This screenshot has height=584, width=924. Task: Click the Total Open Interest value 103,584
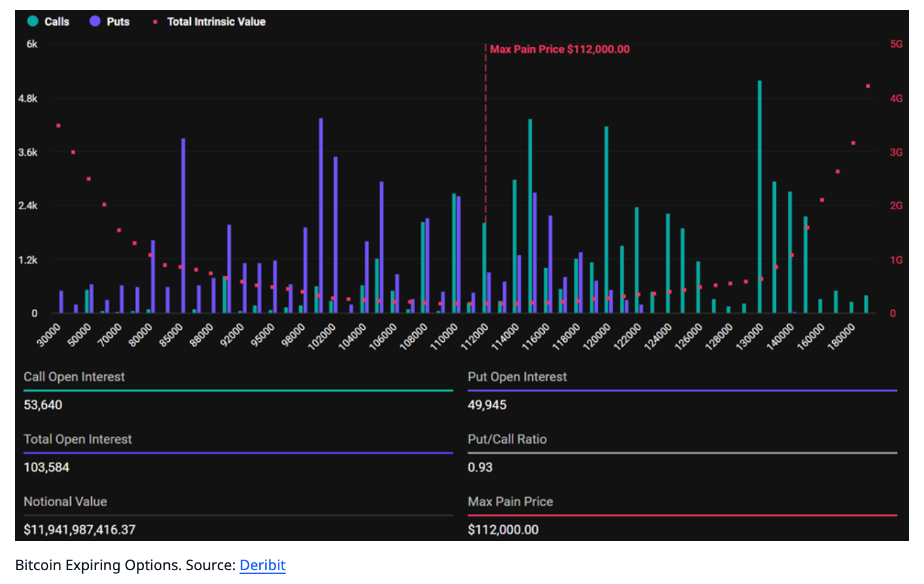tap(47, 467)
